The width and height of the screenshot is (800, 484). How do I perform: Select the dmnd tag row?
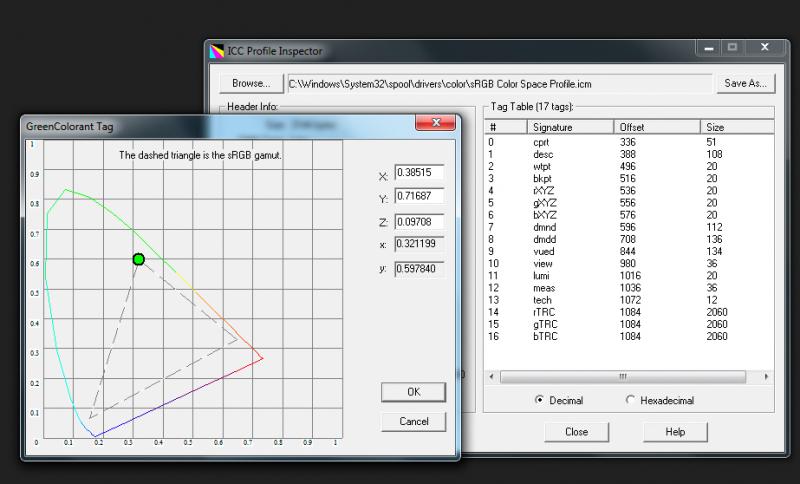pos(629,227)
